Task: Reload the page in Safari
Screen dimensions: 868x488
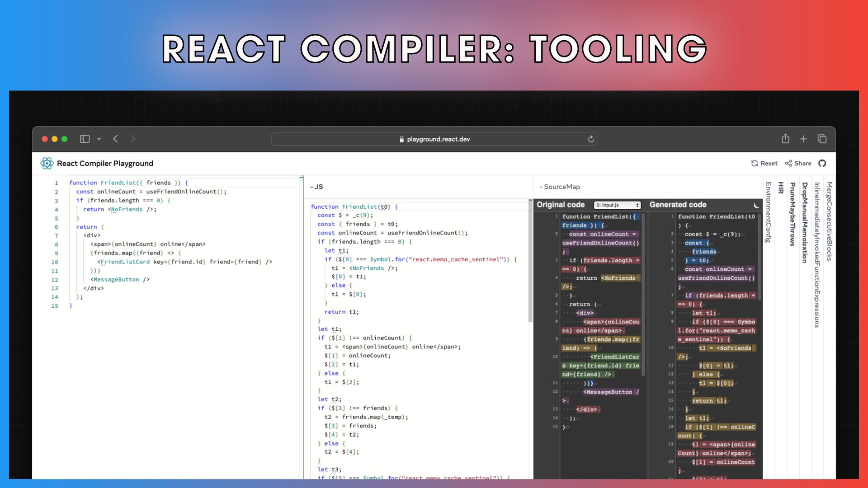Action: coord(591,139)
